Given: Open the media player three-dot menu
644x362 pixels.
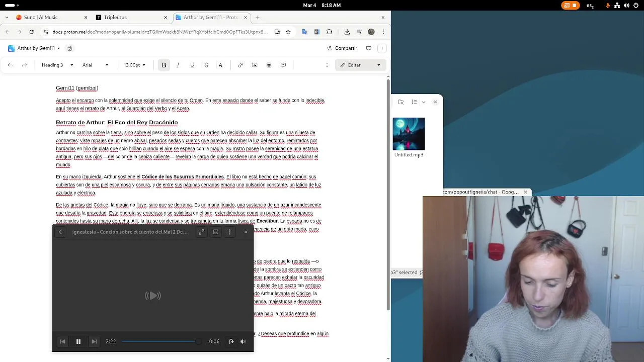Looking at the screenshot, I should pos(229,232).
